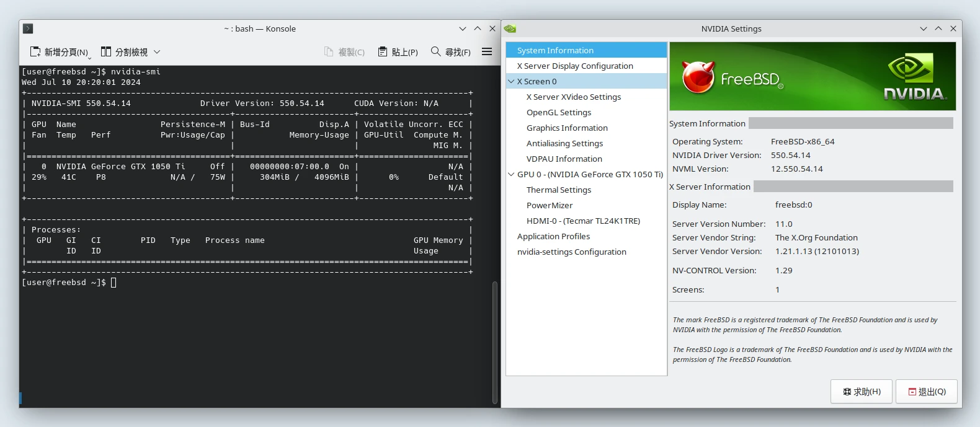980x427 pixels.
Task: Click the Paste clipboard icon in Konsole
Action: (383, 52)
